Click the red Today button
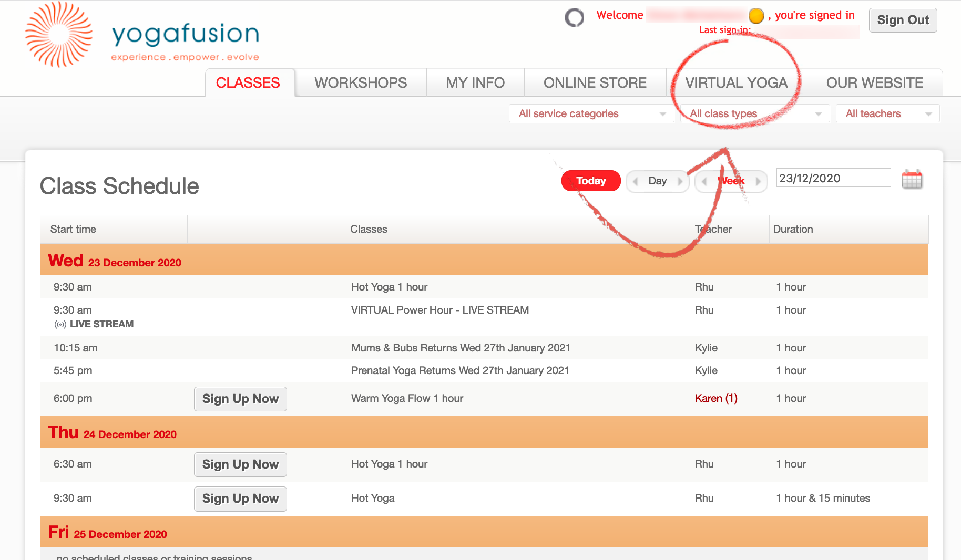The width and height of the screenshot is (961, 560). click(x=591, y=181)
